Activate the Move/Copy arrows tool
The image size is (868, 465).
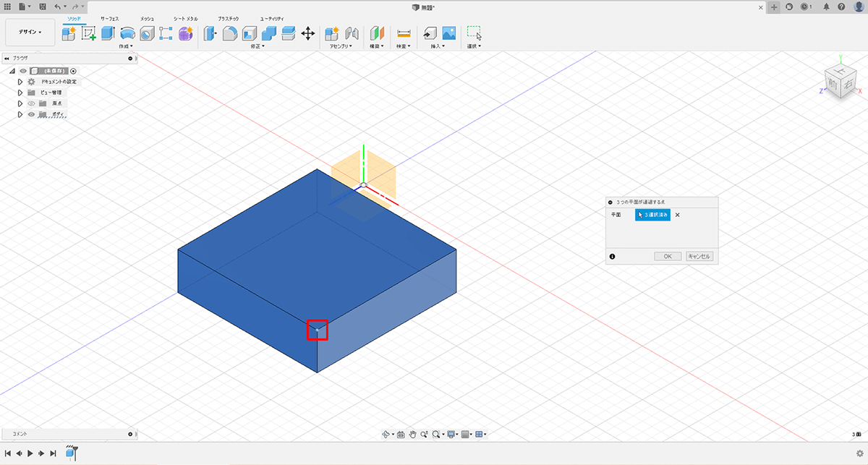(x=307, y=33)
